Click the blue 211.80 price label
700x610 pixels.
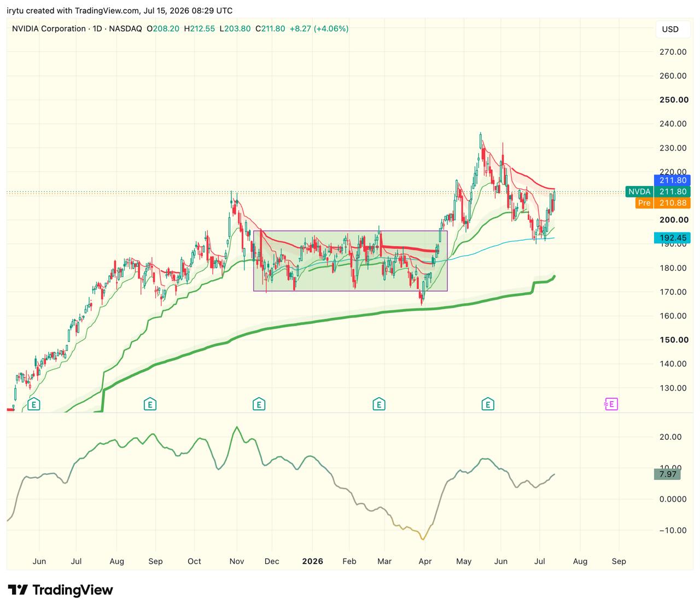(672, 180)
